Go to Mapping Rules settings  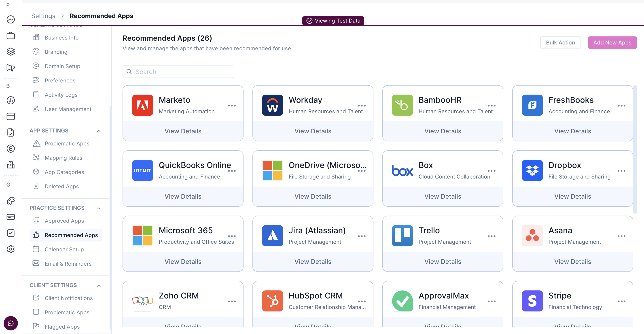[63, 158]
